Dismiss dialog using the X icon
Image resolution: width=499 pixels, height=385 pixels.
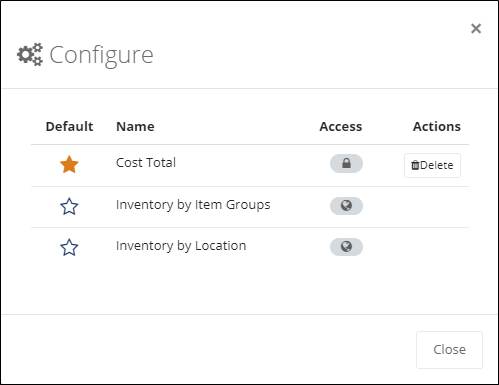[x=476, y=29]
